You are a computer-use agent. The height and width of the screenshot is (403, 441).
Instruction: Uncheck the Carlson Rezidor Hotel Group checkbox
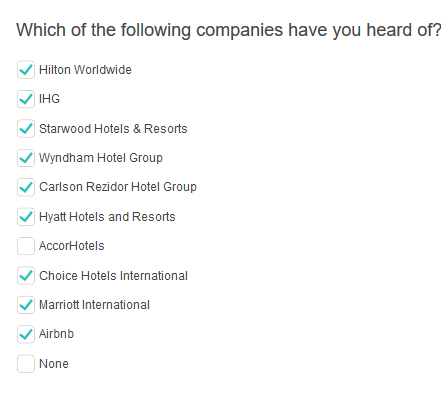pos(26,187)
